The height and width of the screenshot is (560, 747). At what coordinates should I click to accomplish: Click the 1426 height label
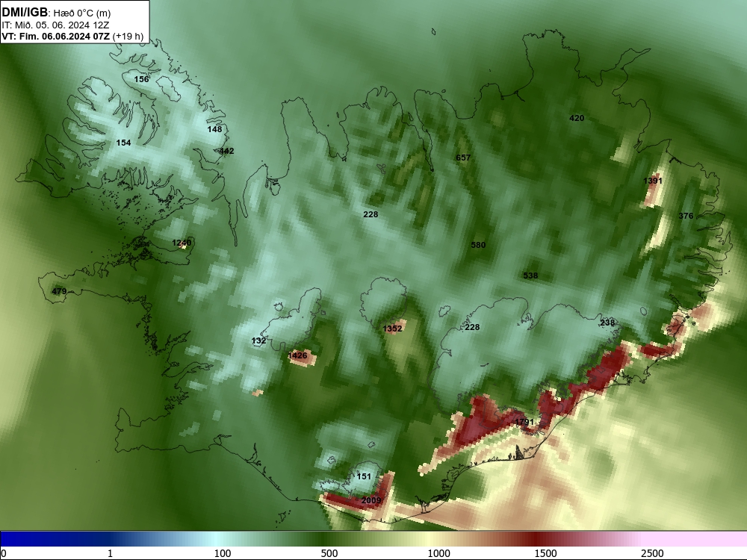coord(298,355)
